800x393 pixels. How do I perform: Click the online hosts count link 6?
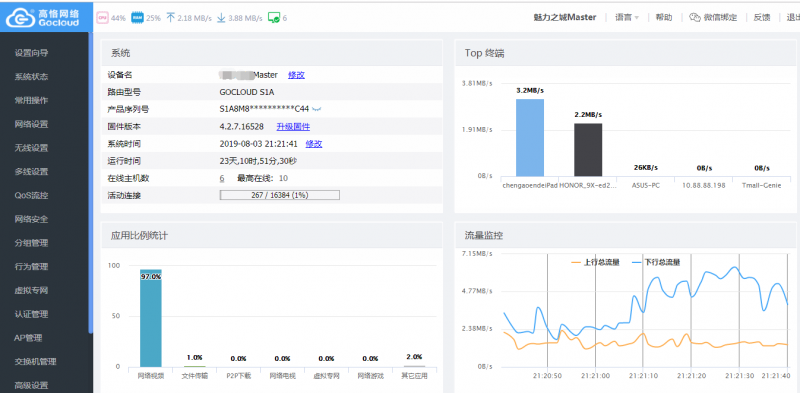coord(222,178)
